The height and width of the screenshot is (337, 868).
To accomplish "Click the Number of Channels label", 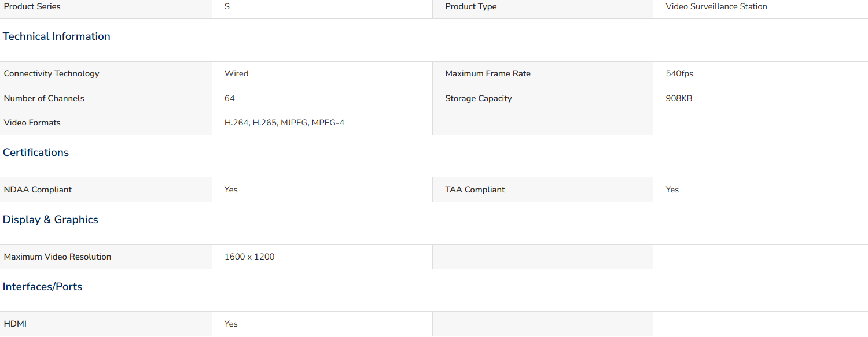I will pyautogui.click(x=44, y=98).
